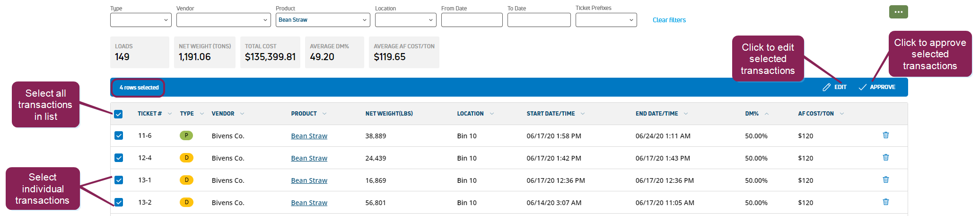Open the green three-dots more options menu
This screenshot has width=980, height=216.
point(898,12)
